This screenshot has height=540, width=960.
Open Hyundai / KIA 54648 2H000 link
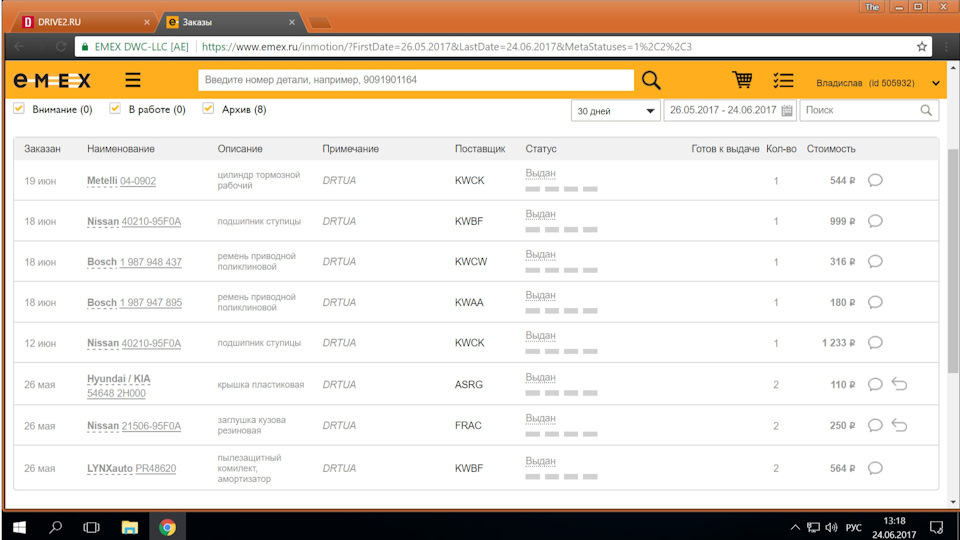click(119, 386)
